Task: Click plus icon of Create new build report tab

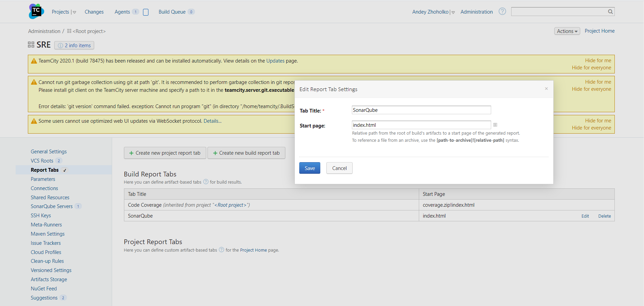Action: point(215,153)
